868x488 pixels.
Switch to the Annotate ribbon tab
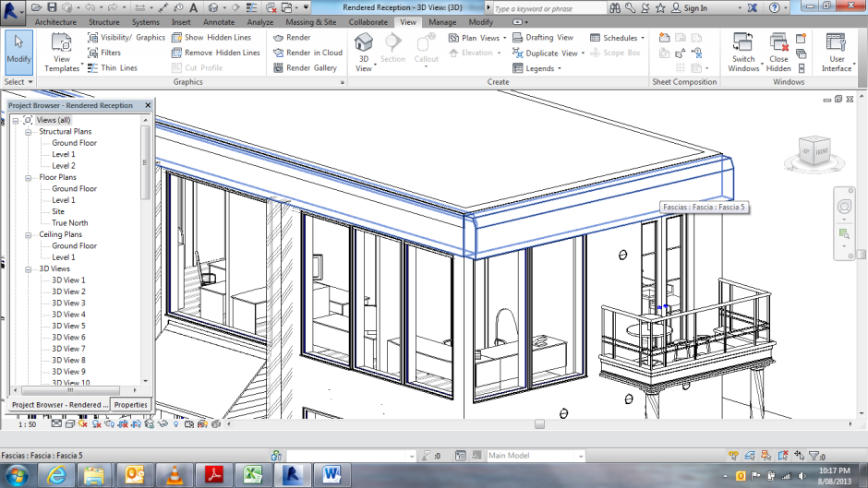click(218, 21)
